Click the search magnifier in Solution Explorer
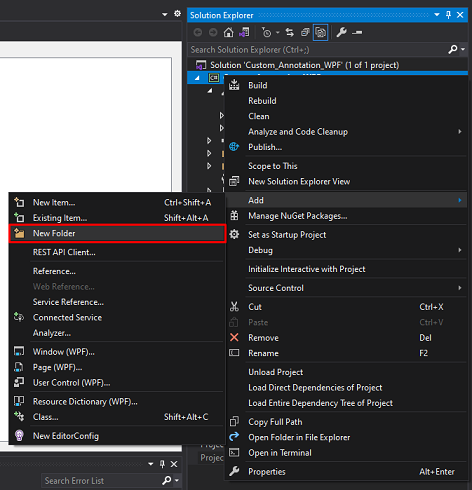The width and height of the screenshot is (472, 490). coord(453,50)
